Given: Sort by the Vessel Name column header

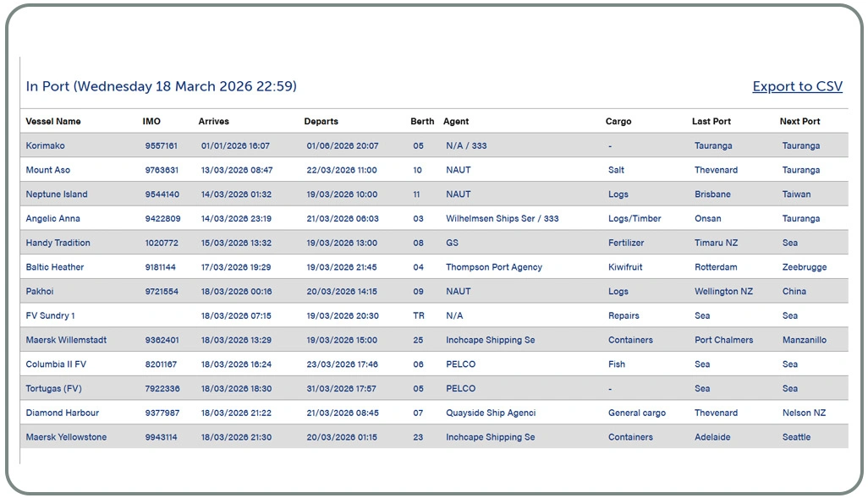Looking at the screenshot, I should (x=53, y=122).
